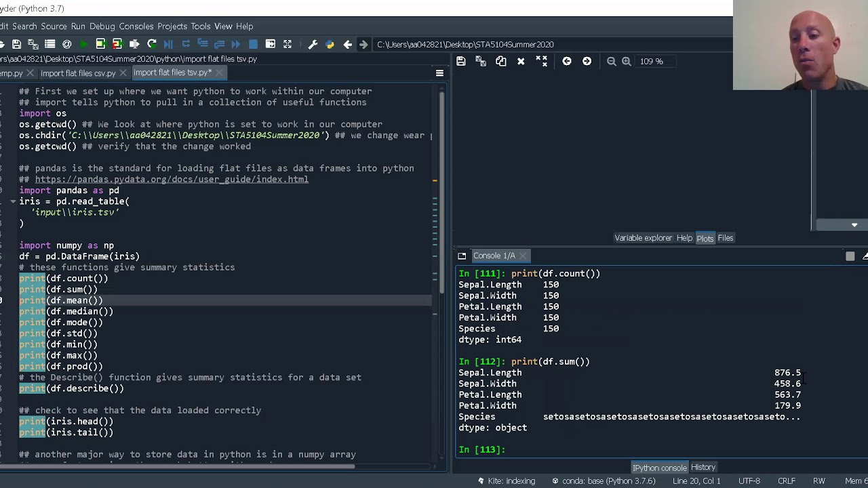Switch to the Variable explorer pane
The height and width of the screenshot is (488, 868).
(643, 238)
